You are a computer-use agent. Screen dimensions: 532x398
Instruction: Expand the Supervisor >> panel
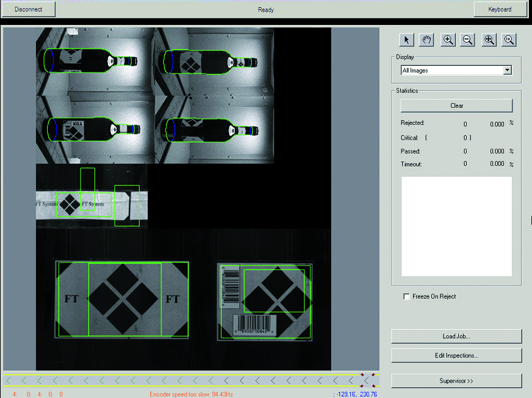(456, 381)
